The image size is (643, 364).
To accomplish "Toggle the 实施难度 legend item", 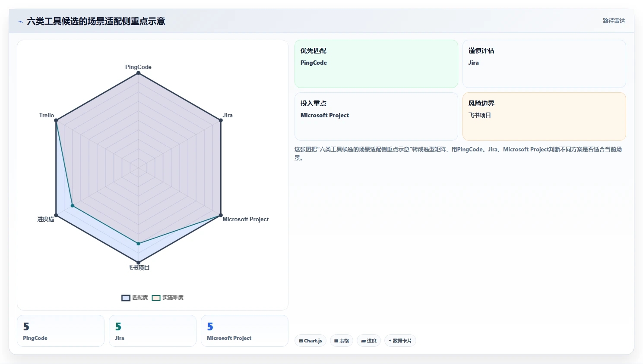I will 168,298.
